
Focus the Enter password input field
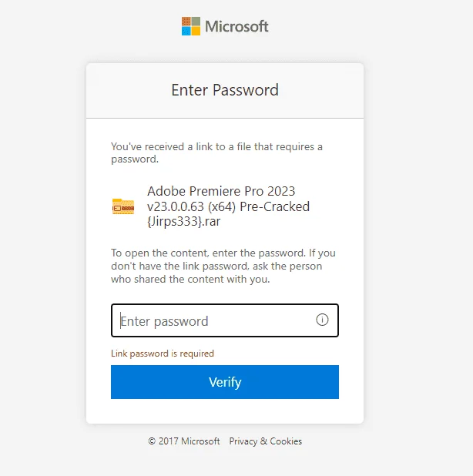coord(225,320)
